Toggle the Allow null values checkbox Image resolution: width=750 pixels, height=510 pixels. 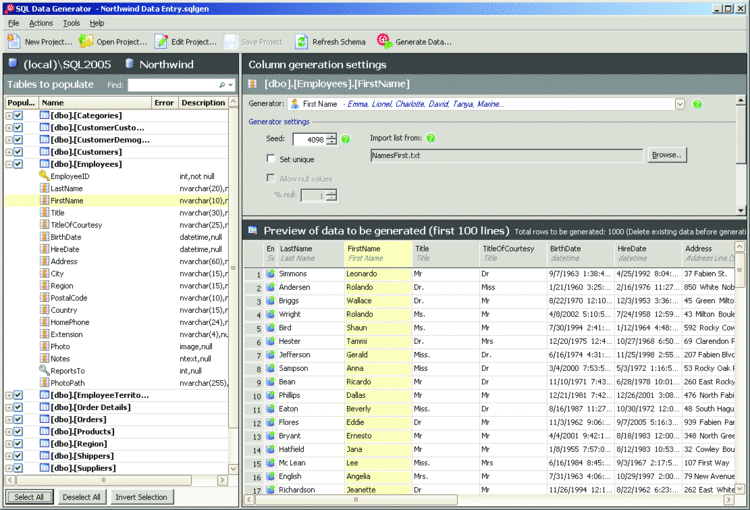point(271,178)
